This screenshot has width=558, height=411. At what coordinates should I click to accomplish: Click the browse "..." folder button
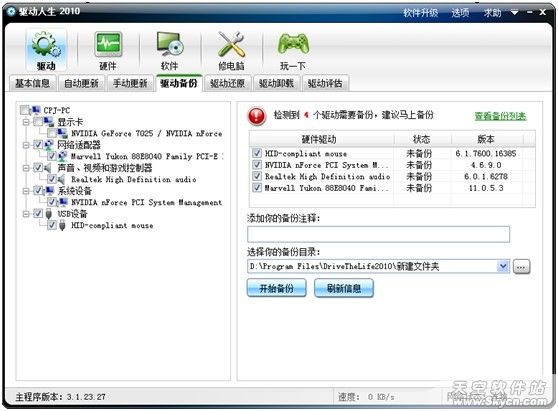[x=521, y=267]
